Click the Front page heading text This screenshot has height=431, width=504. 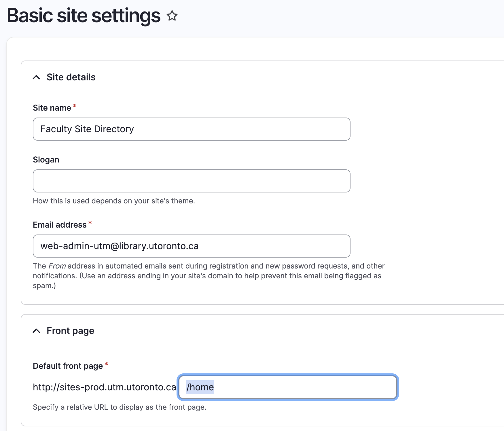coord(70,331)
